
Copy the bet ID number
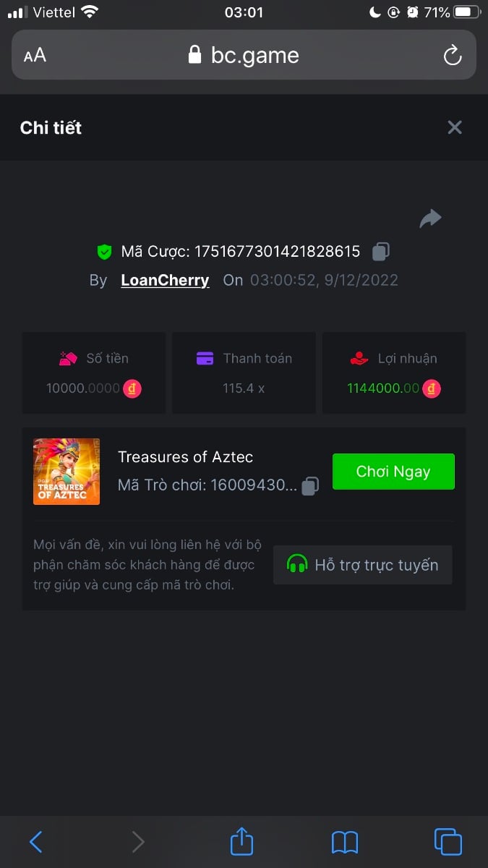381,252
